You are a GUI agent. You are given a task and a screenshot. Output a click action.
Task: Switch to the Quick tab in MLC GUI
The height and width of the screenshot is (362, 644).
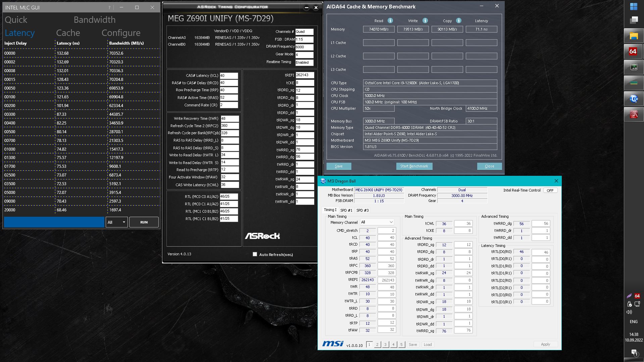tap(16, 20)
